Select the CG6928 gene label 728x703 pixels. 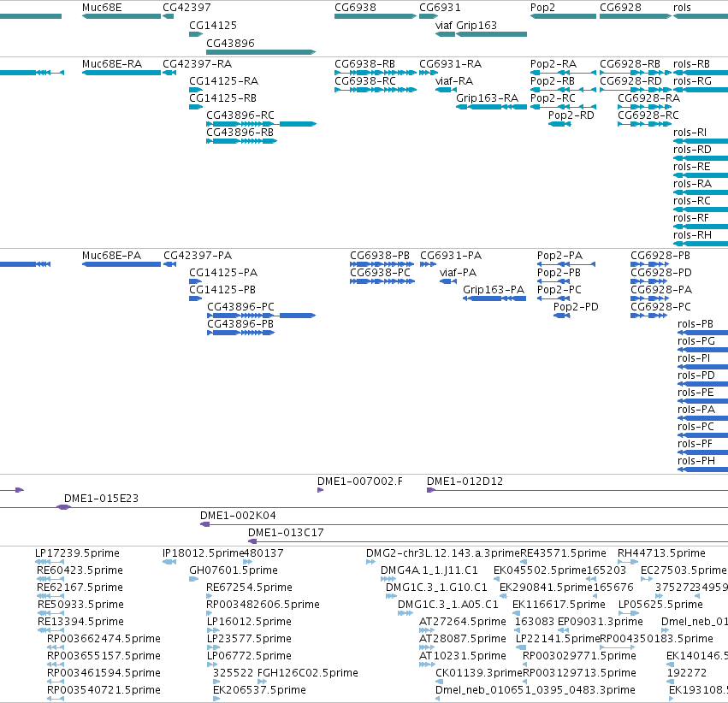pyautogui.click(x=620, y=8)
